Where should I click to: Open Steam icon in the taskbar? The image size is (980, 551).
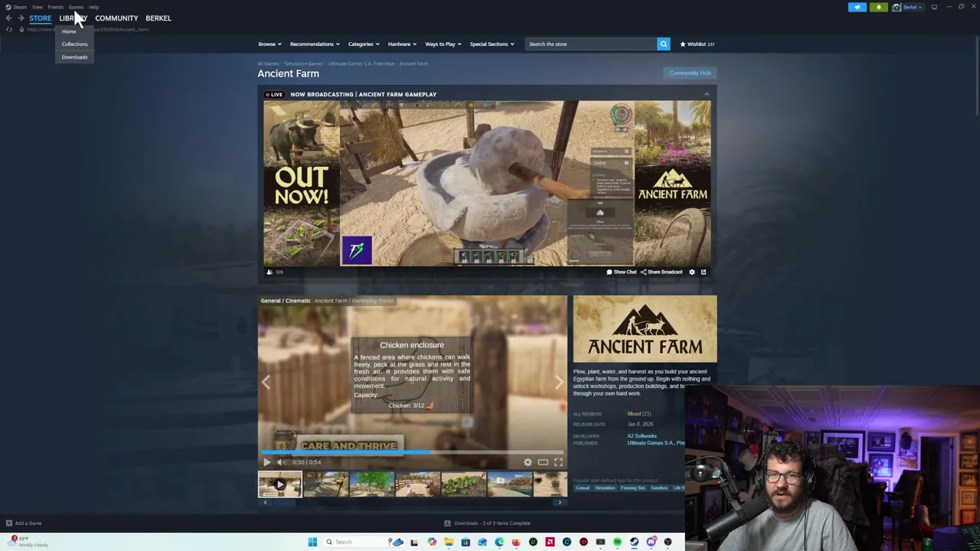click(x=634, y=542)
